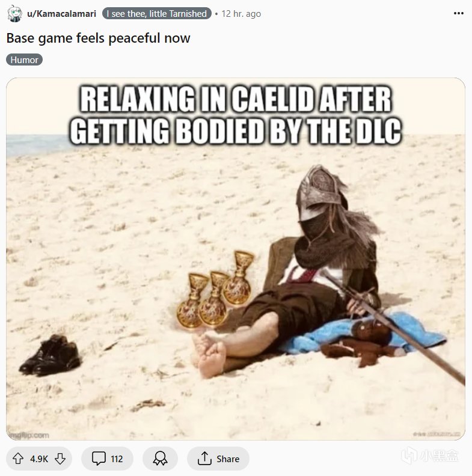Click the 'RELAXING IN CAELID AFTER' caption text
Screen dimensions: 472x476
tap(236, 99)
